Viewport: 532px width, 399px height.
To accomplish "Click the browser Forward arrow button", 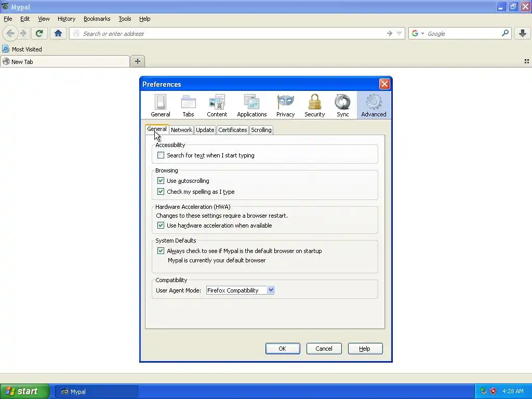I will point(23,33).
